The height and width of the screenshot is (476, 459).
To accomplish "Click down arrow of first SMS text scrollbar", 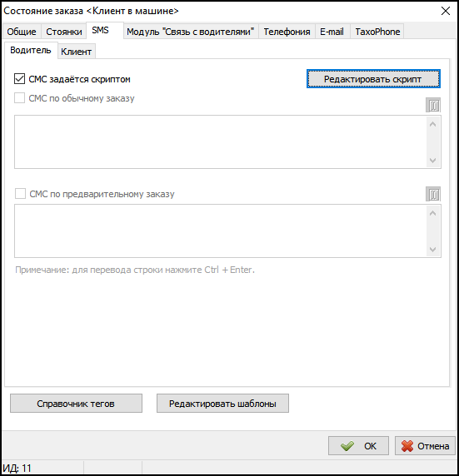I will (x=433, y=160).
